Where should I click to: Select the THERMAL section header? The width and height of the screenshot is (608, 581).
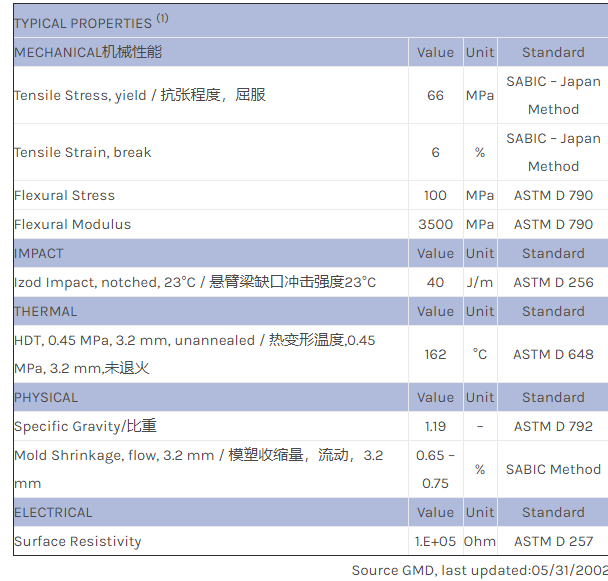46,311
